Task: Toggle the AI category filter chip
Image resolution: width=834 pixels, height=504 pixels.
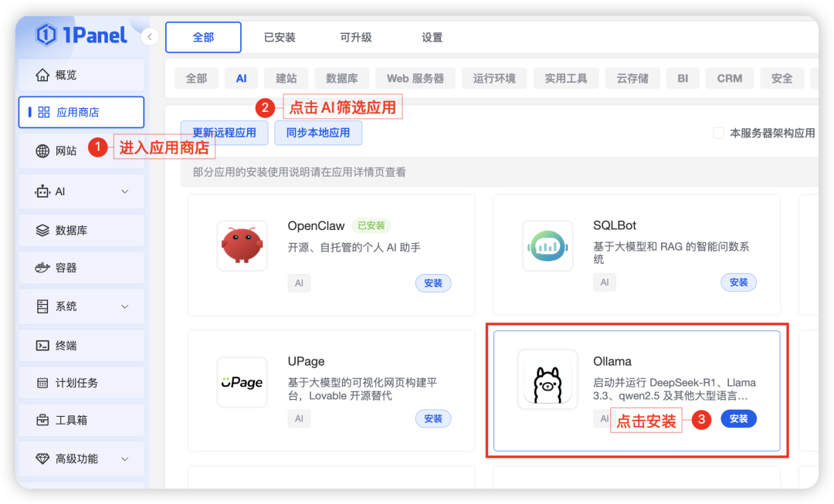Action: tap(241, 78)
